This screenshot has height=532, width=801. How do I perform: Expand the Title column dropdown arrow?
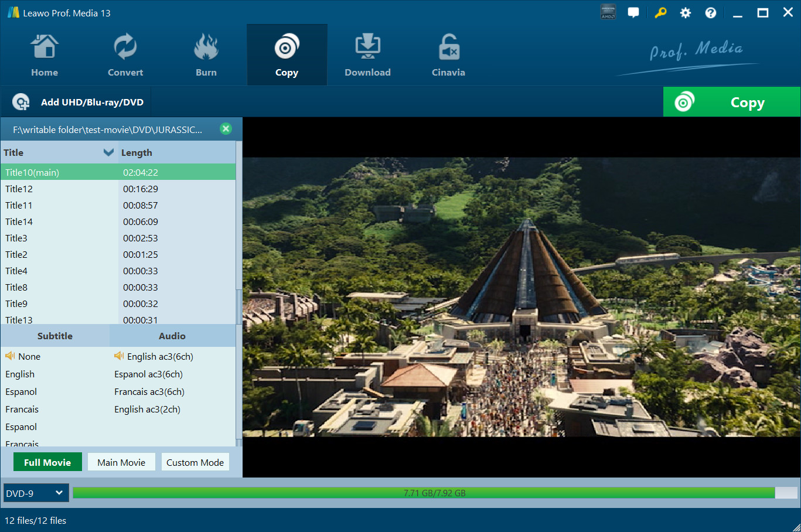108,152
